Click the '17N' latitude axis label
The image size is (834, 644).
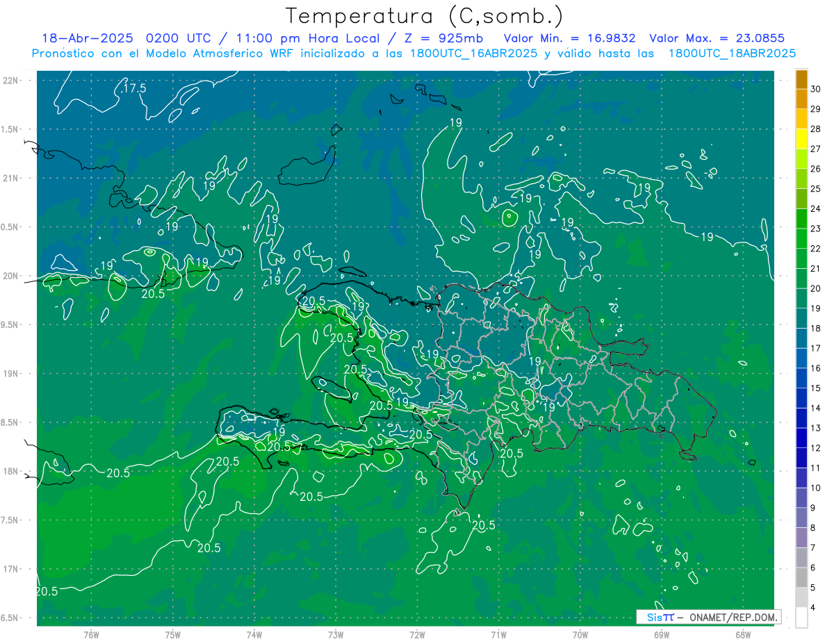(x=11, y=569)
